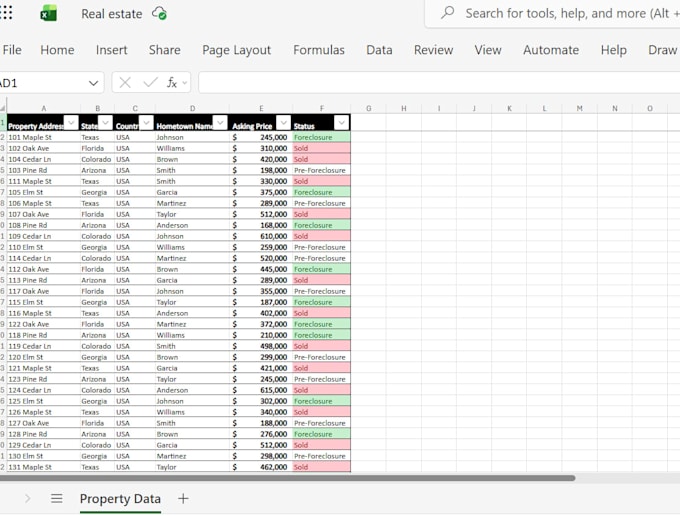Open the Asking Price filter dropdown
Viewport: 680px width, 516px height.
coord(284,122)
